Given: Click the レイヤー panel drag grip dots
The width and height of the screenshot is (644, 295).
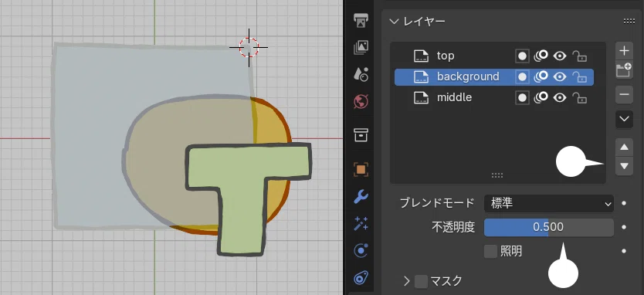Looking at the screenshot, I should pyautogui.click(x=629, y=22).
